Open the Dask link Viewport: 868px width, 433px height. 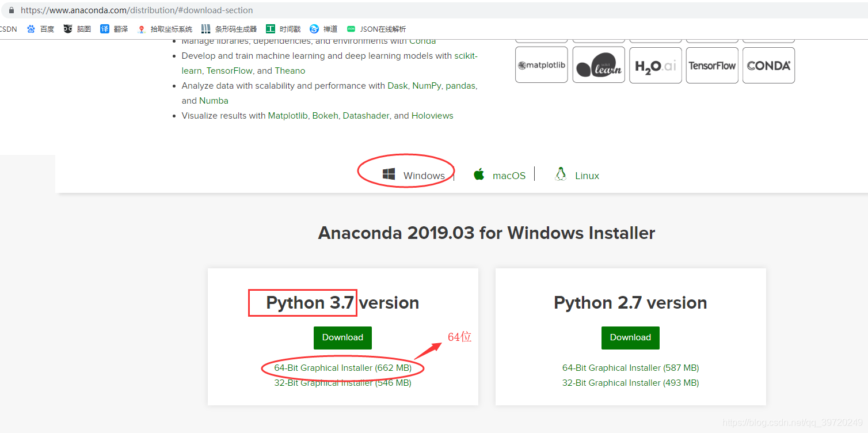[x=397, y=86]
